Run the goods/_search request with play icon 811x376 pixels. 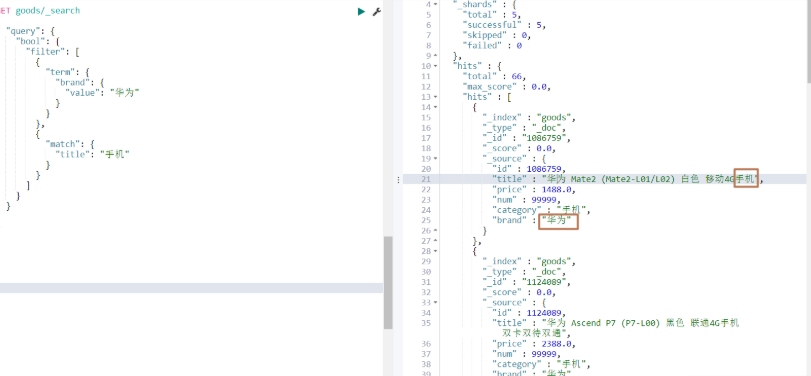coord(361,11)
